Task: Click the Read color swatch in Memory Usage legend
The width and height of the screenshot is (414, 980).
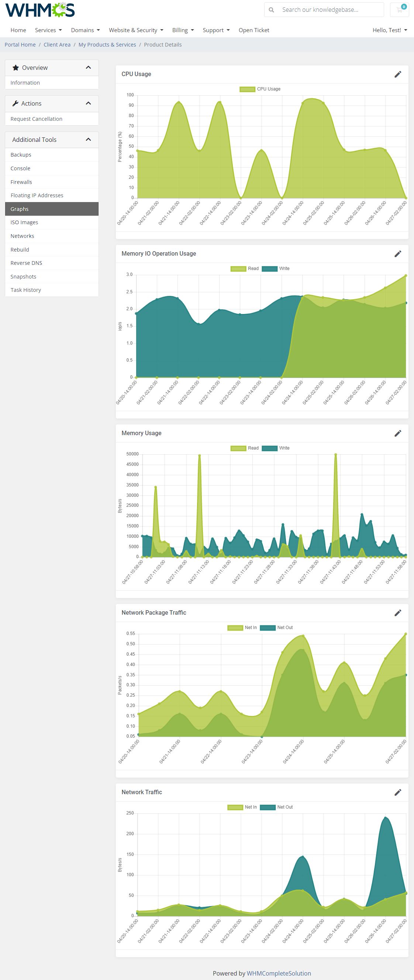Action: pos(238,448)
